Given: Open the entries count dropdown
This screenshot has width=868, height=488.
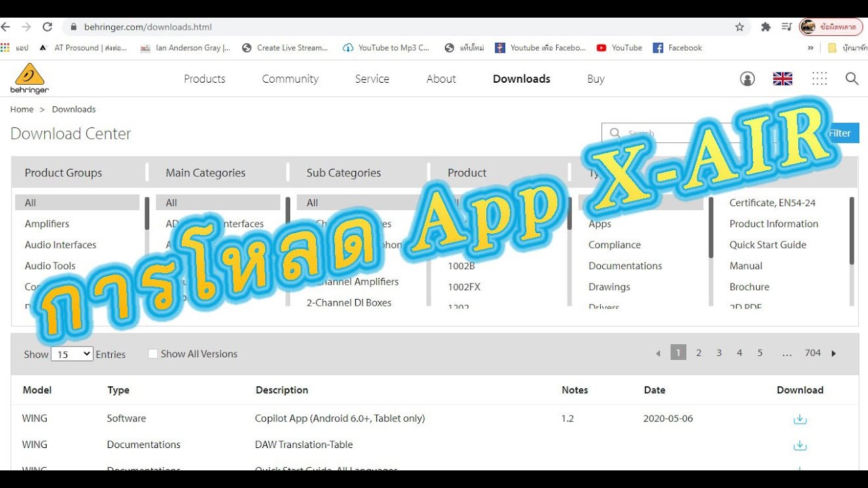Looking at the screenshot, I should (72, 354).
